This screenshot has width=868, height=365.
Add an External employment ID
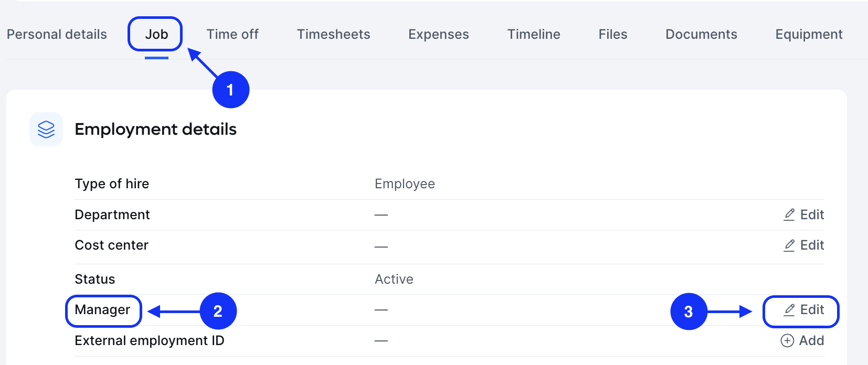802,340
